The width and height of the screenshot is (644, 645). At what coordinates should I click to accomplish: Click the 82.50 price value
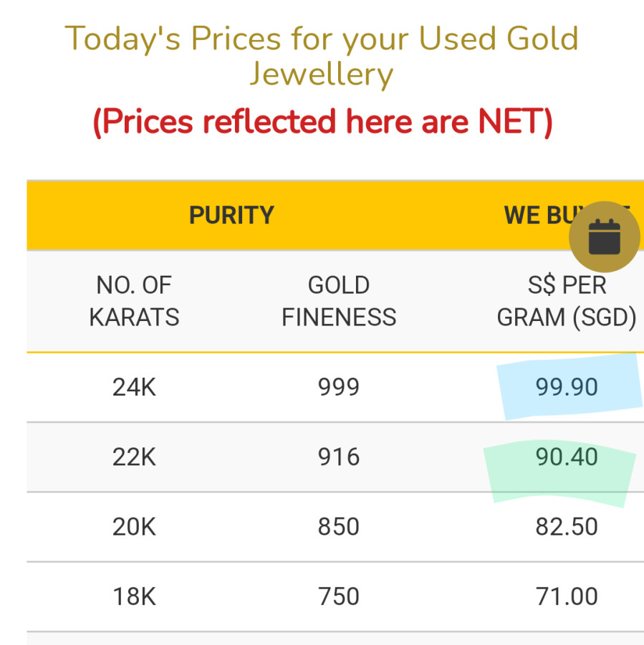tap(567, 527)
